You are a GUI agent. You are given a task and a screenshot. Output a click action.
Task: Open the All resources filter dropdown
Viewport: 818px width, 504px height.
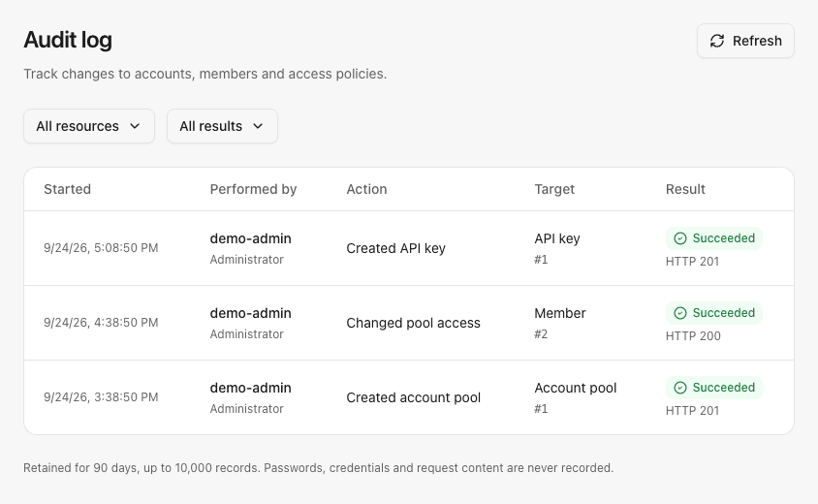pos(89,126)
